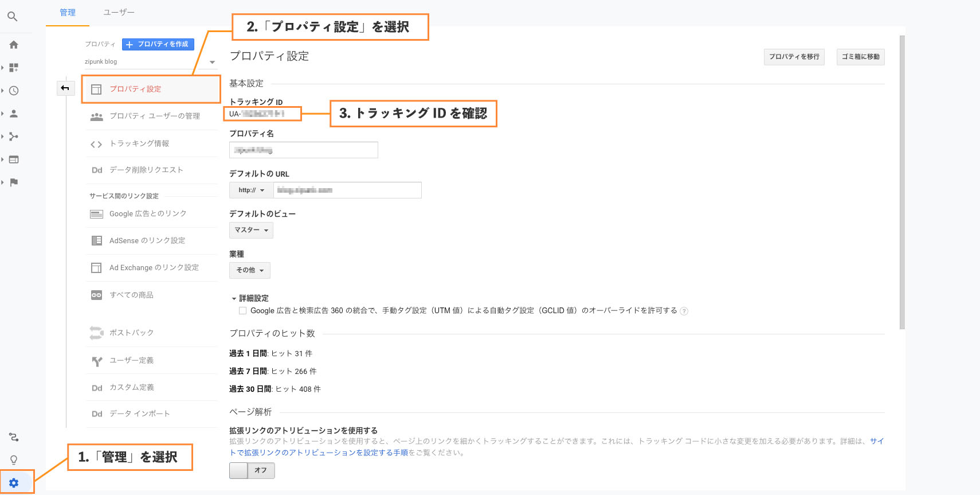This screenshot has height=495, width=980.
Task: Click the プロパティ名 input field
Action: (304, 150)
